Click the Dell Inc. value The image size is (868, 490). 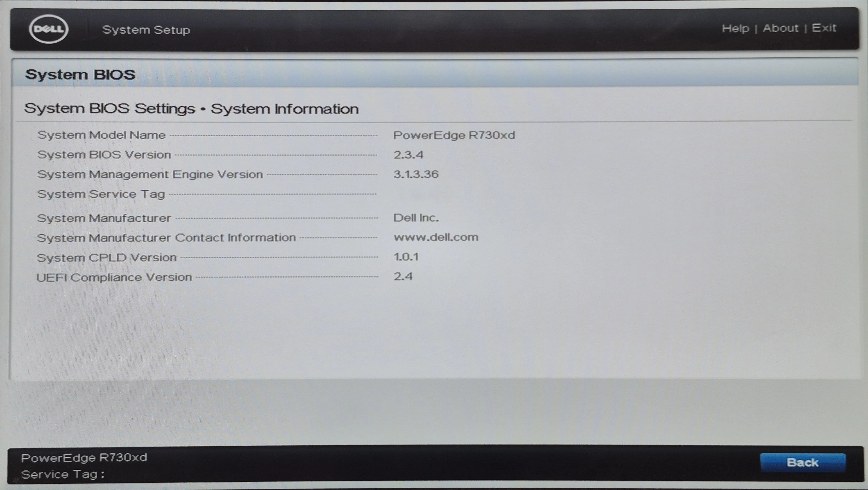(416, 218)
